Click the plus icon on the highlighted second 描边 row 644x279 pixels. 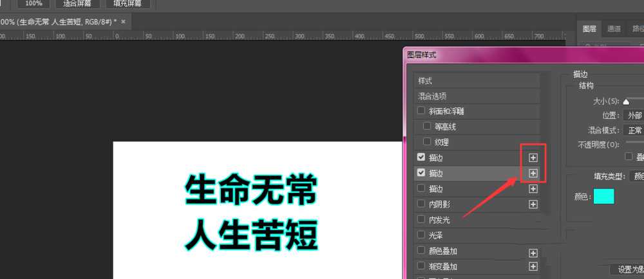pos(533,173)
